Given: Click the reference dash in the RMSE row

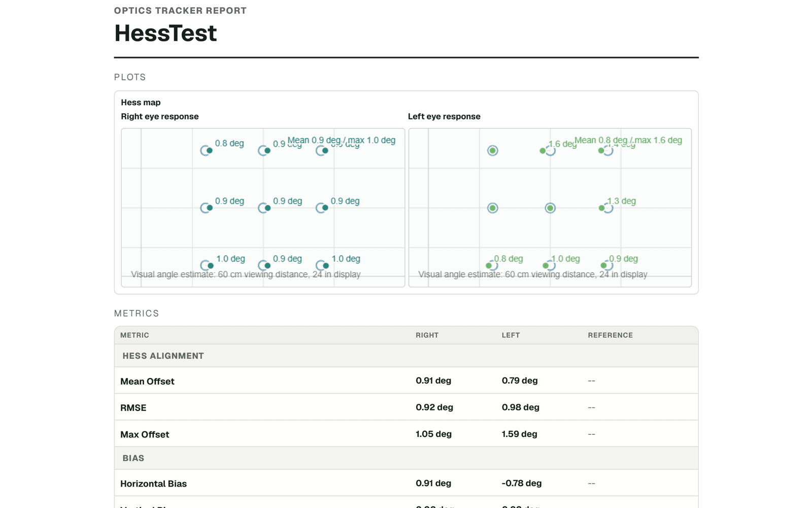Looking at the screenshot, I should pyautogui.click(x=591, y=407).
